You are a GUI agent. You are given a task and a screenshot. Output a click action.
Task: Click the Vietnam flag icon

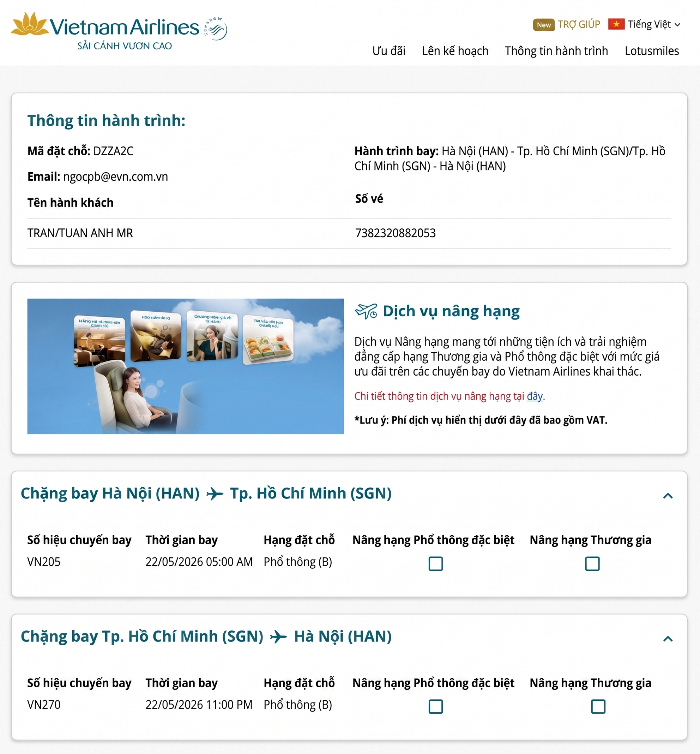[616, 24]
